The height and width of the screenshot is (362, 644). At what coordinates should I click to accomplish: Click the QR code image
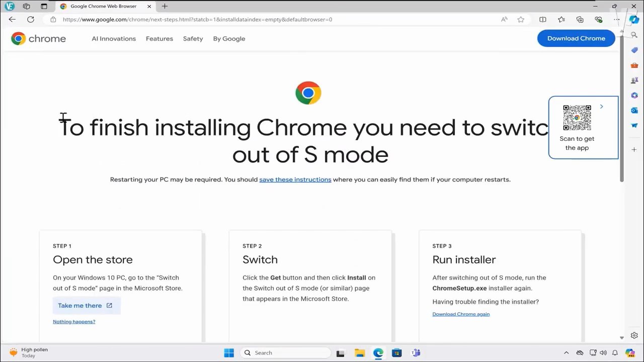tap(577, 118)
